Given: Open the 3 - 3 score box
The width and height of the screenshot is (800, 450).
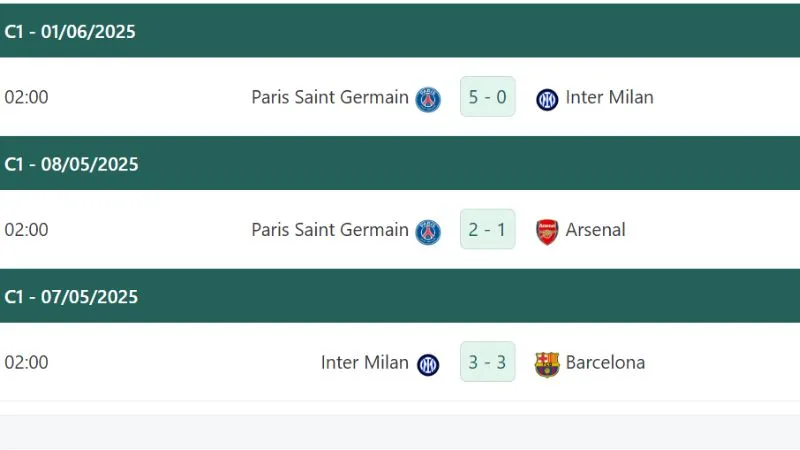Looking at the screenshot, I should 488,362.
